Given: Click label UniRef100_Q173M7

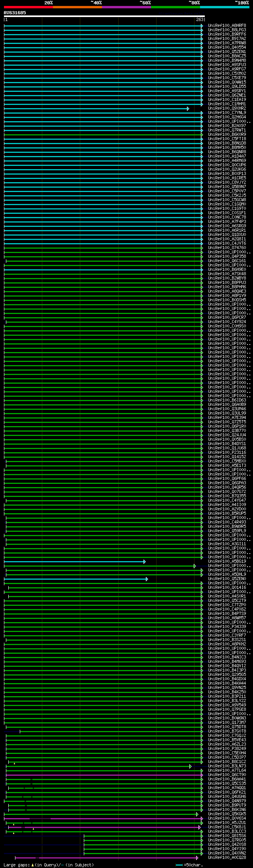Looking at the screenshot, I should [x=227, y=723].
